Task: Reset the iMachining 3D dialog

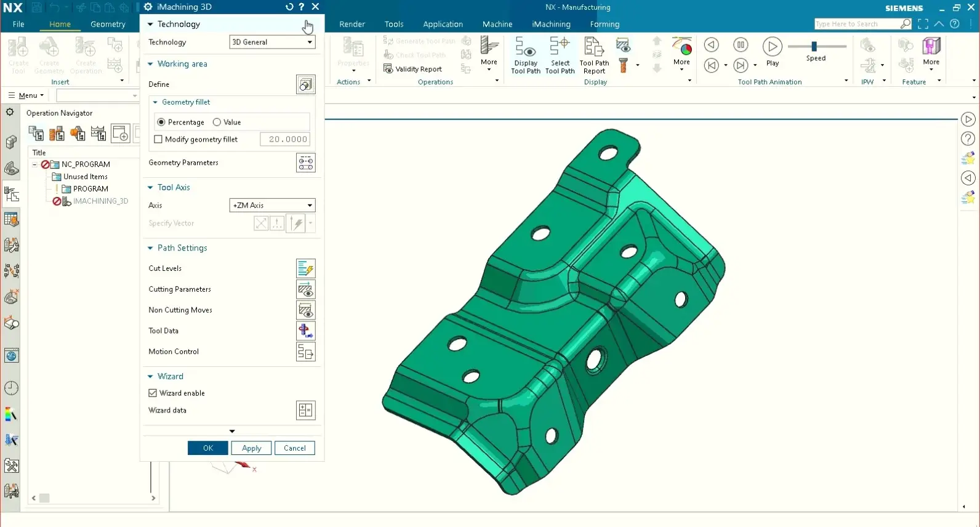Action: click(x=289, y=7)
